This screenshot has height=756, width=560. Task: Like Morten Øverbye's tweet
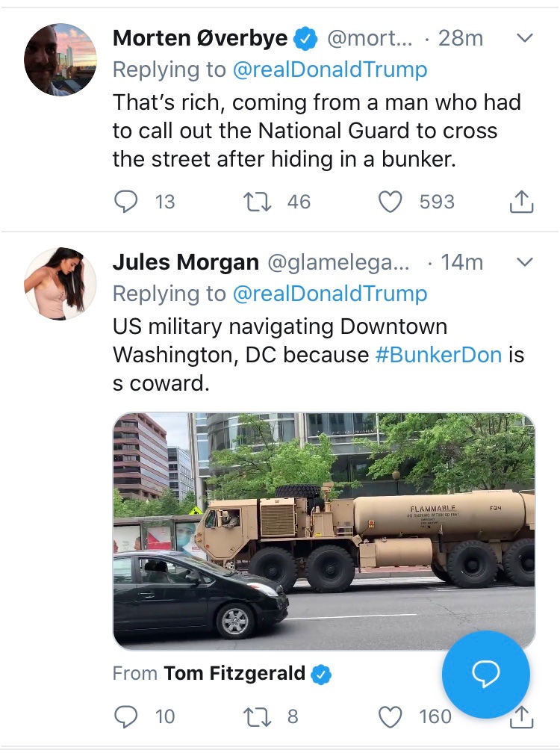pos(391,202)
